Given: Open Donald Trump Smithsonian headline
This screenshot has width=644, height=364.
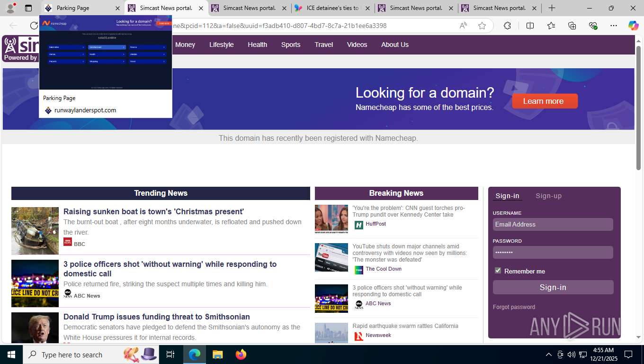Looking at the screenshot, I should pyautogui.click(x=157, y=317).
